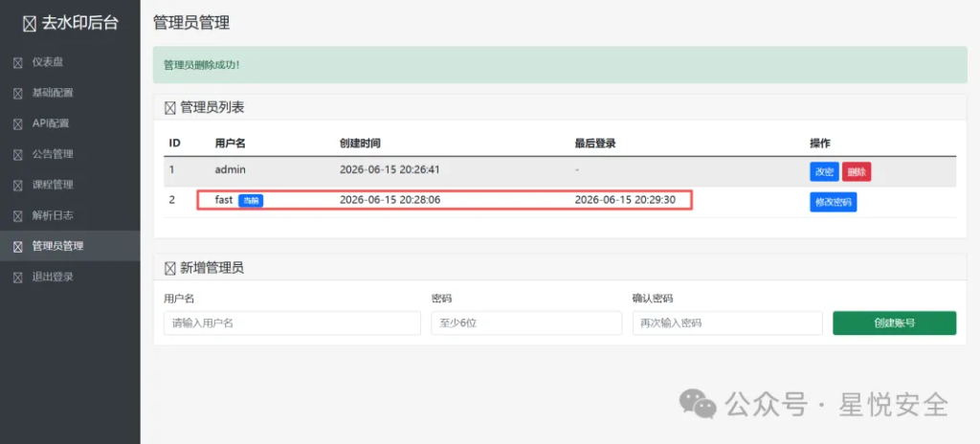Screen dimensions: 980x444
Task: Click the icon beside 课程管理 in sidebar
Action: pos(18,185)
